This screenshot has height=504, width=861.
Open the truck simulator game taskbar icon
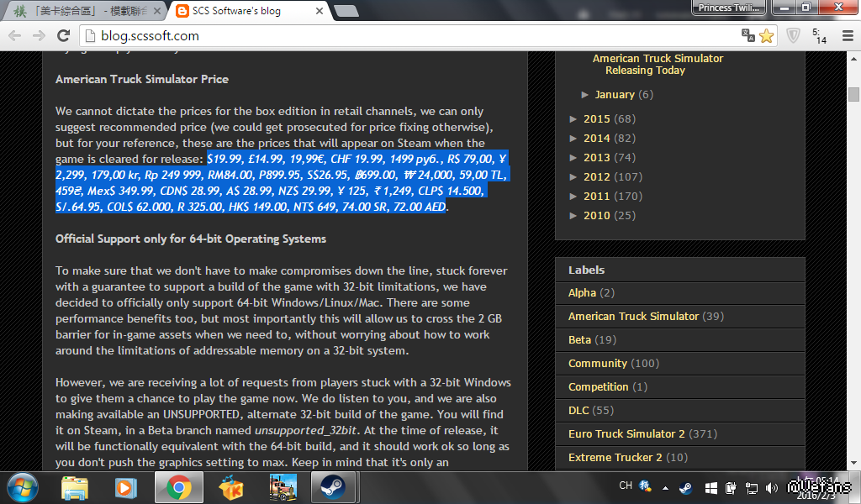283,486
